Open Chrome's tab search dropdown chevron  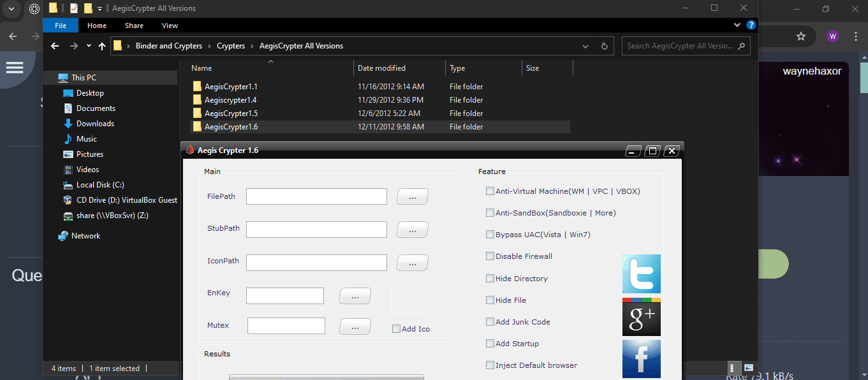(x=11, y=9)
